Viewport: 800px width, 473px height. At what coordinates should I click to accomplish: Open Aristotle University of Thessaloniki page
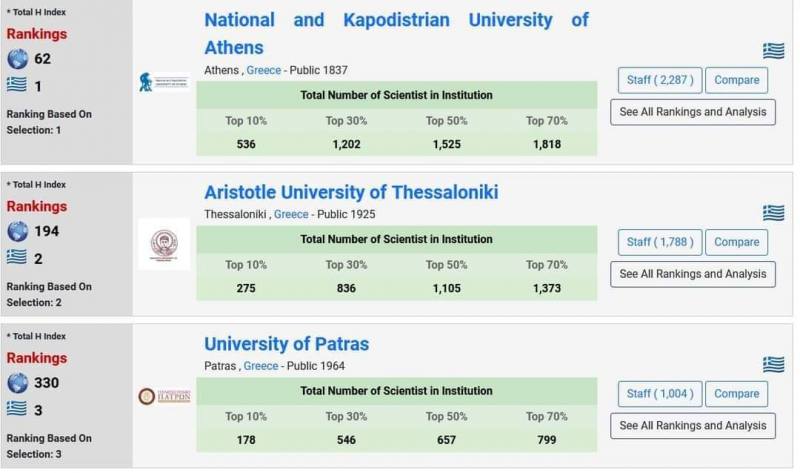pyautogui.click(x=351, y=193)
